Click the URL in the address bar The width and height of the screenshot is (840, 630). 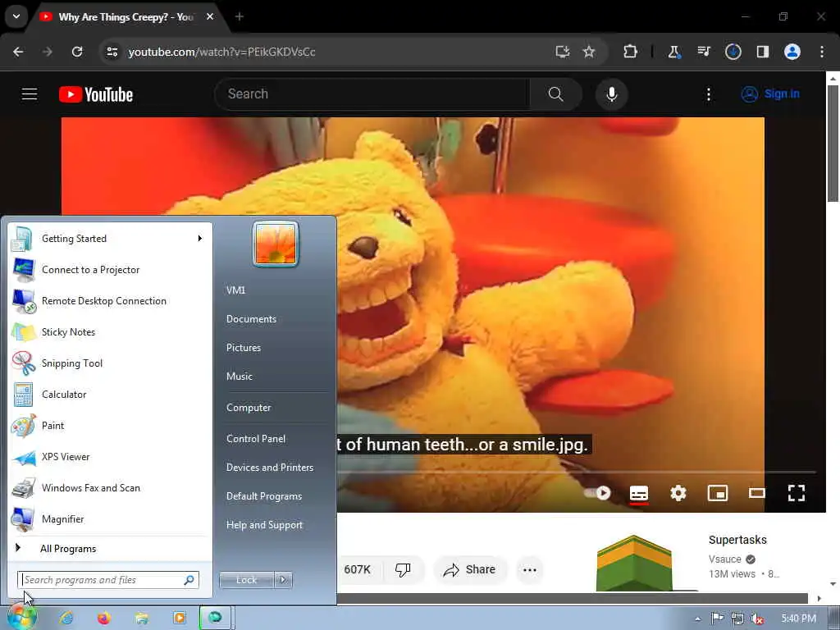pyautogui.click(x=221, y=52)
